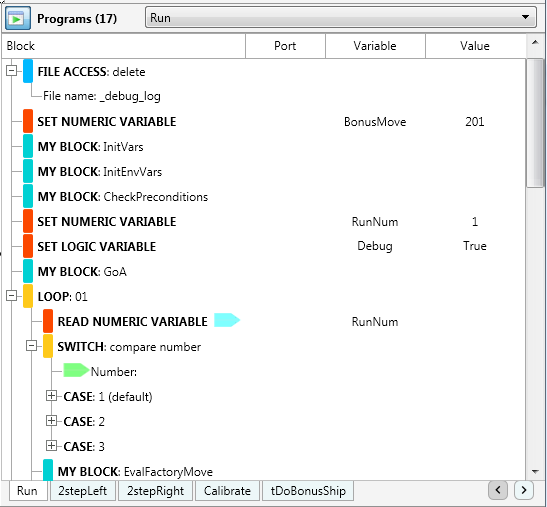Collapse the LOOP: 01 node
547x507 pixels.
click(12, 296)
